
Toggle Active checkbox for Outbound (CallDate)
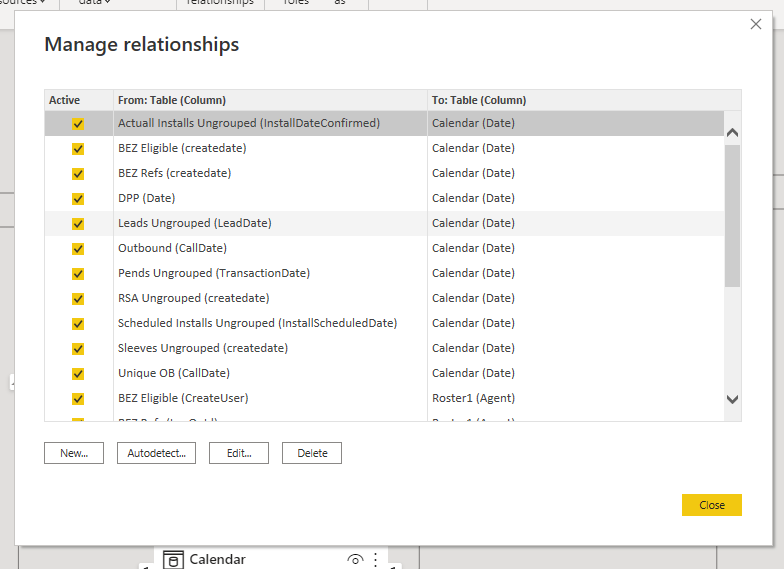pos(78,248)
